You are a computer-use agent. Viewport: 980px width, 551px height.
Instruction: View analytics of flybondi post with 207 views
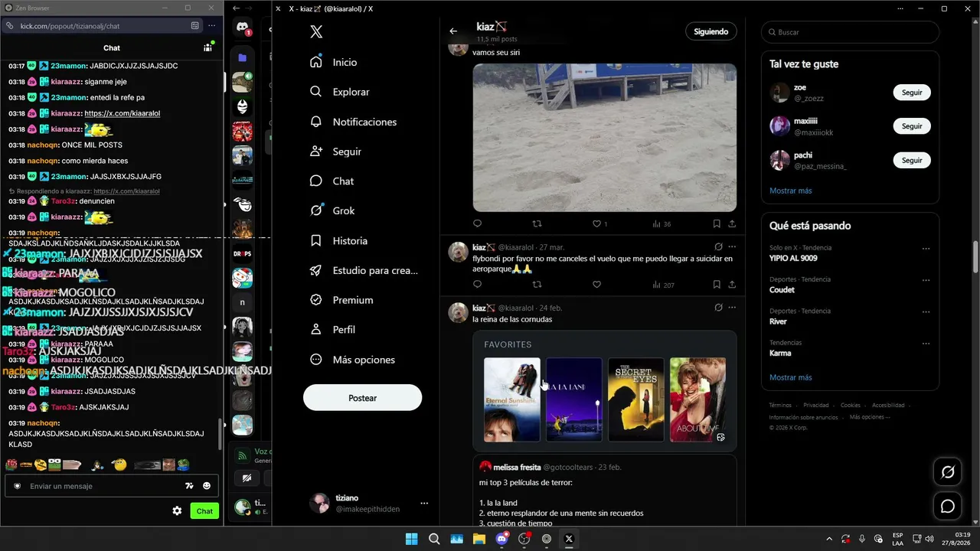[663, 285]
